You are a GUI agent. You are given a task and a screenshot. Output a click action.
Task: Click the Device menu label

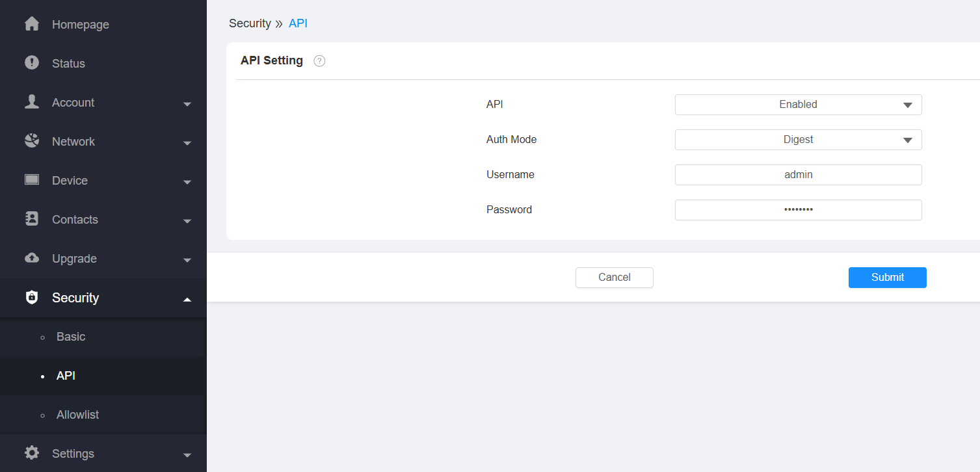[x=70, y=181]
